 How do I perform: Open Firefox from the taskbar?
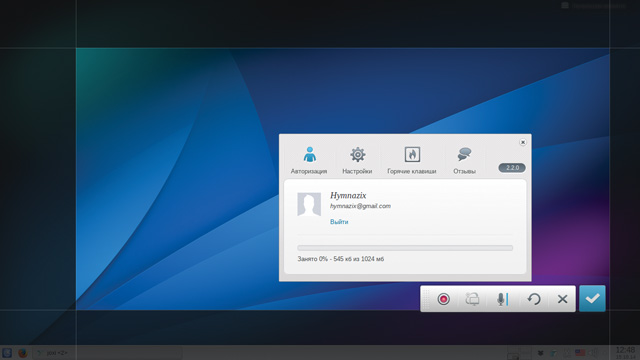click(22, 353)
